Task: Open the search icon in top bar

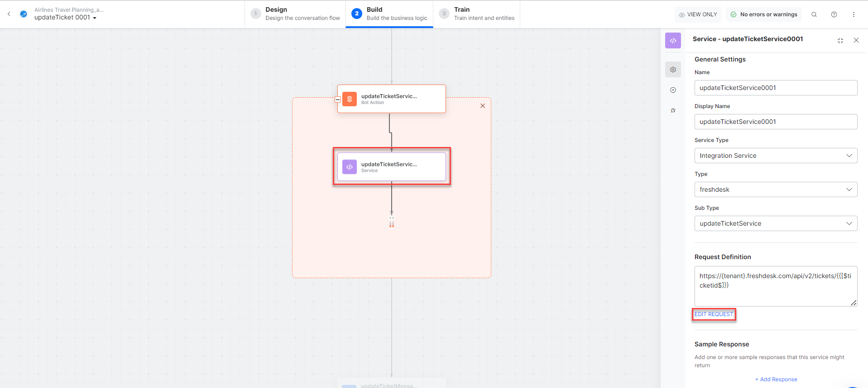Action: pos(814,14)
